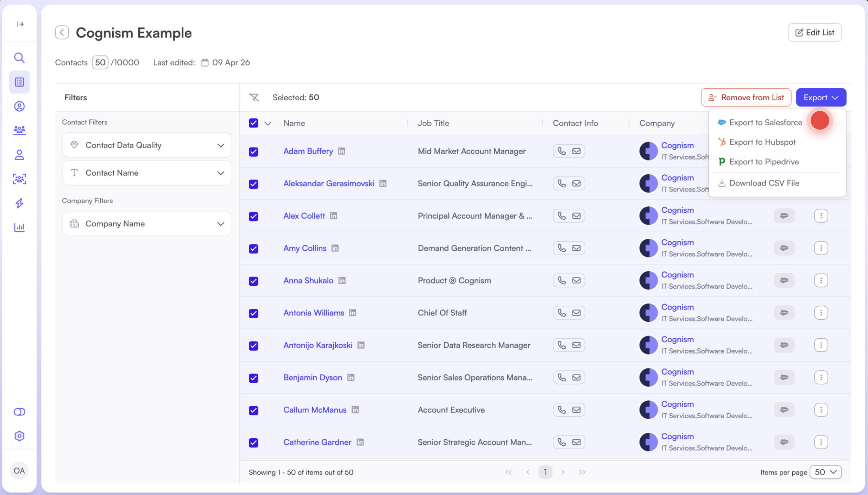Open the Items per page dropdown
This screenshot has width=868, height=495.
coord(825,472)
